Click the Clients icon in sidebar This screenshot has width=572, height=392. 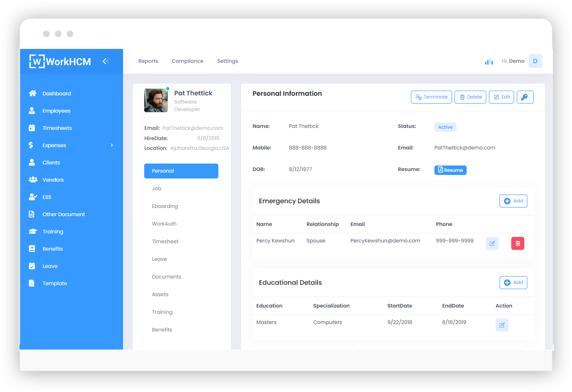click(32, 162)
